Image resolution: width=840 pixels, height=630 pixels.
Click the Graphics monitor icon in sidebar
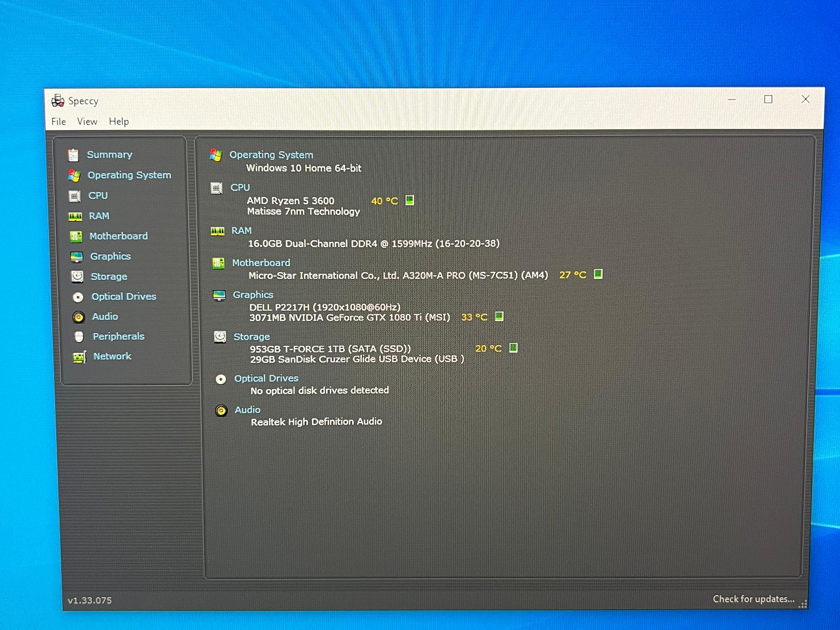(x=77, y=257)
